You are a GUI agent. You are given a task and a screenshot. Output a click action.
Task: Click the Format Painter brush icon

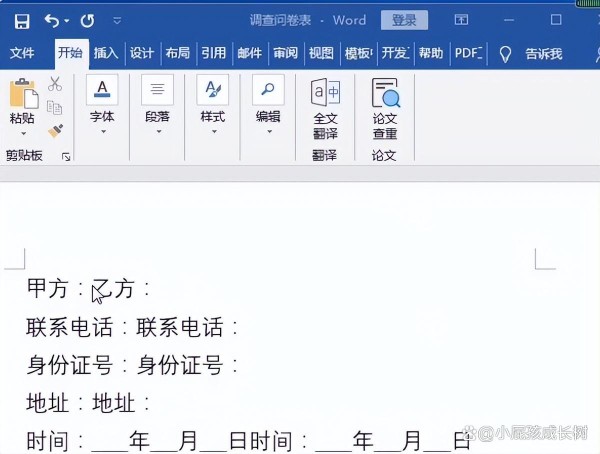click(55, 131)
